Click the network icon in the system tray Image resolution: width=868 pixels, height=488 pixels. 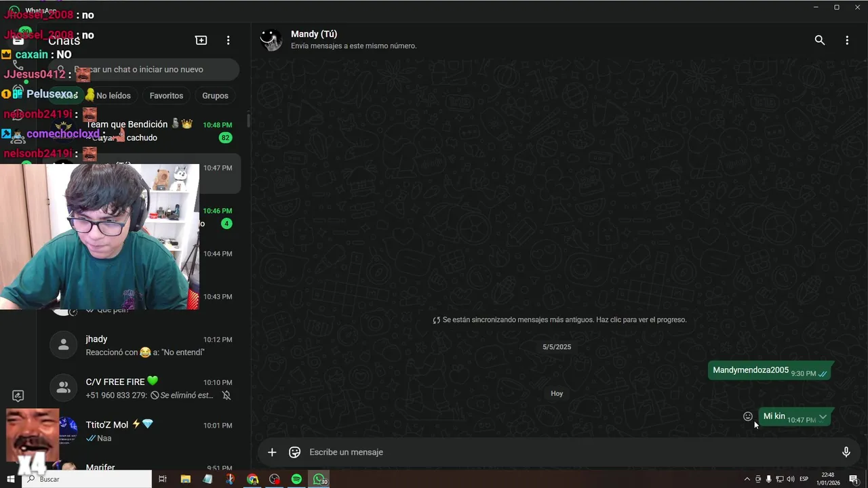[779, 479]
